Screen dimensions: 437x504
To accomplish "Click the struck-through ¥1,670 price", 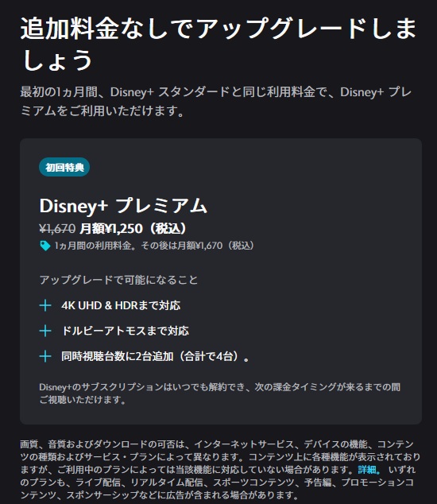I will pos(57,228).
